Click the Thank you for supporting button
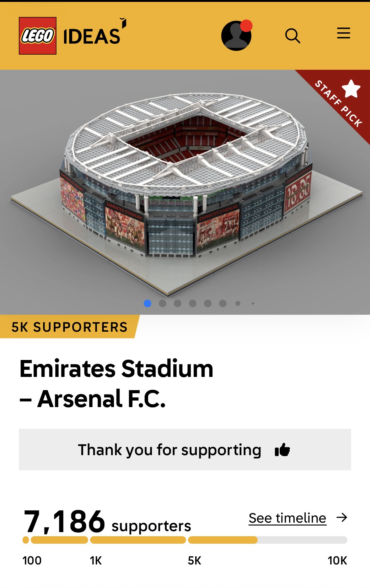The image size is (370, 588). tap(185, 449)
